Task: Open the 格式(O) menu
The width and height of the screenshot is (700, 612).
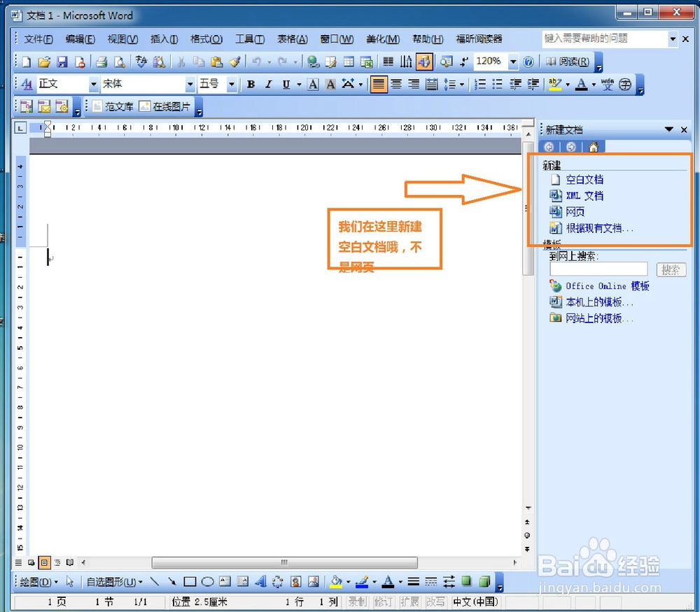Action: pos(206,39)
